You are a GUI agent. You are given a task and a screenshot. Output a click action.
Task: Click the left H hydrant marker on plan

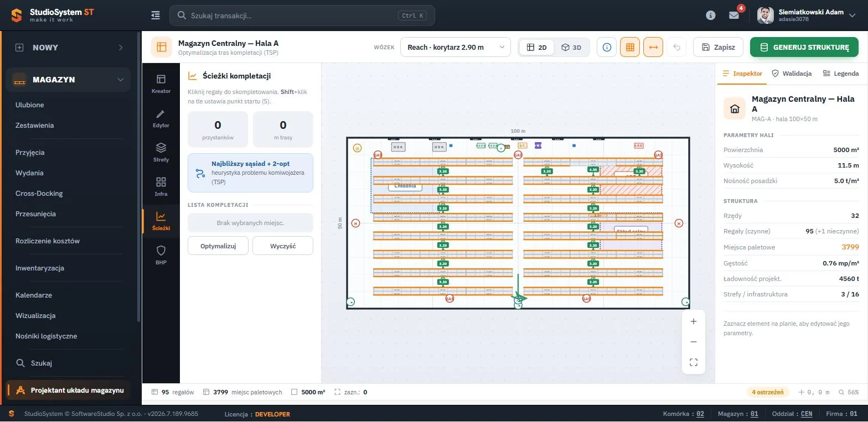356,223
